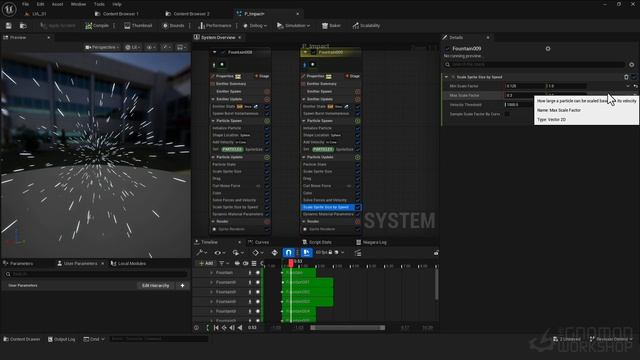
Task: Toggle Solve Forces and Velocity checkbox in selected emitter
Action: [x=358, y=200]
